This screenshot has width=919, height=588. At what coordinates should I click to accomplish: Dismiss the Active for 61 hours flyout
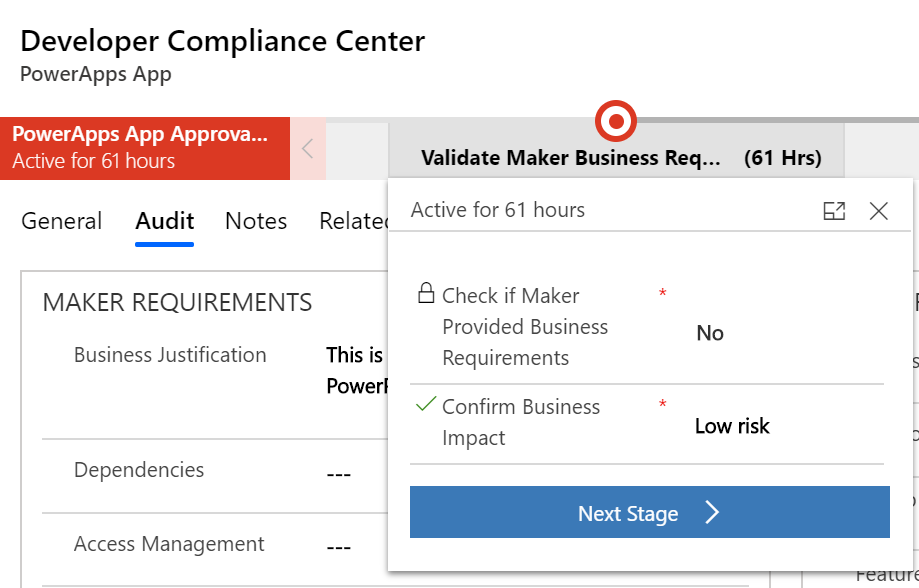tap(878, 211)
